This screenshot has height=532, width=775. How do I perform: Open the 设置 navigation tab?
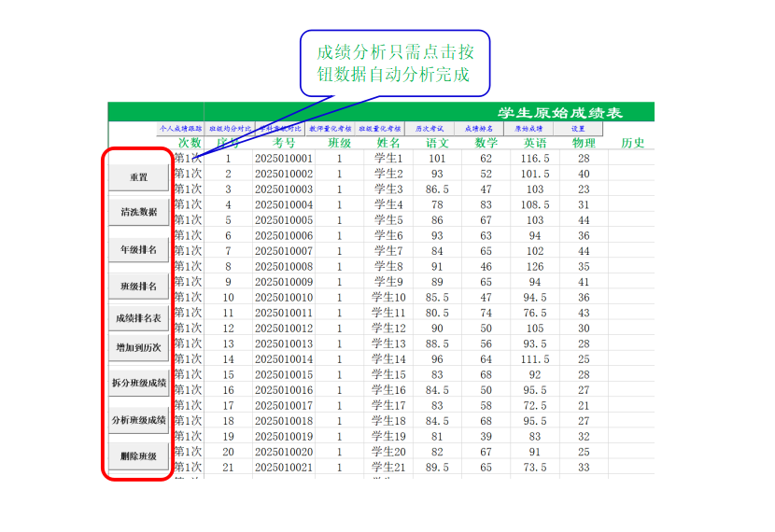(578, 129)
